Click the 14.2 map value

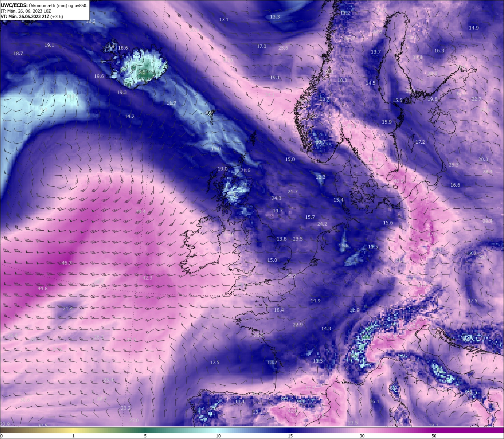(130, 117)
